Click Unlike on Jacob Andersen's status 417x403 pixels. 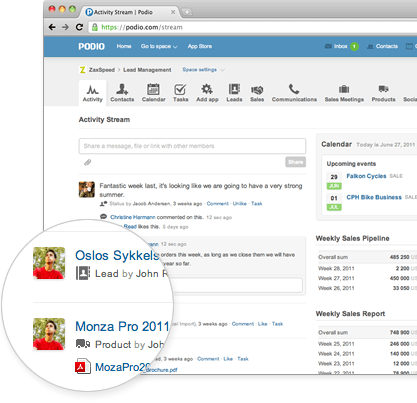tap(240, 203)
